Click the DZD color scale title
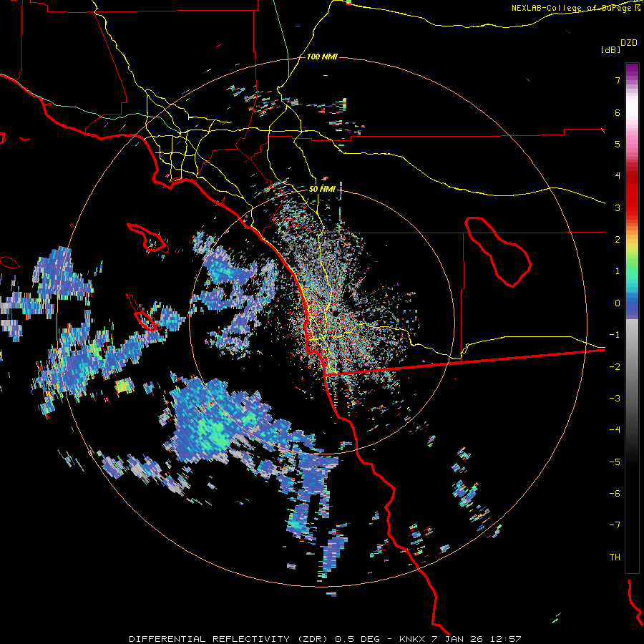644x644 pixels. [x=629, y=43]
